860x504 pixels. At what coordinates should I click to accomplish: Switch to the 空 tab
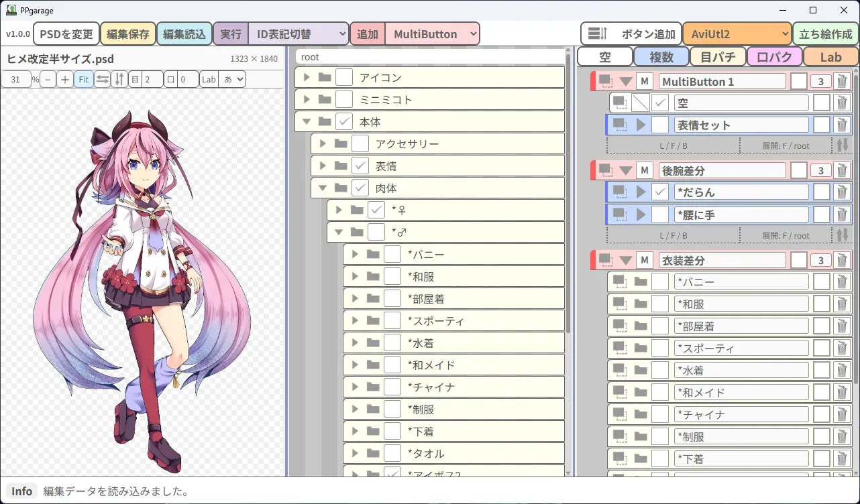(605, 57)
